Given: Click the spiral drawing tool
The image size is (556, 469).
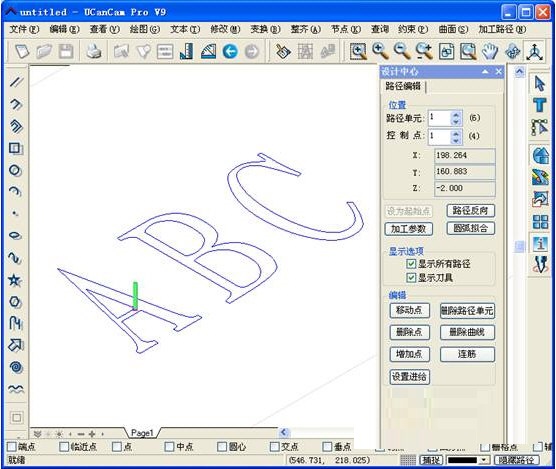Looking at the screenshot, I should tap(16, 367).
